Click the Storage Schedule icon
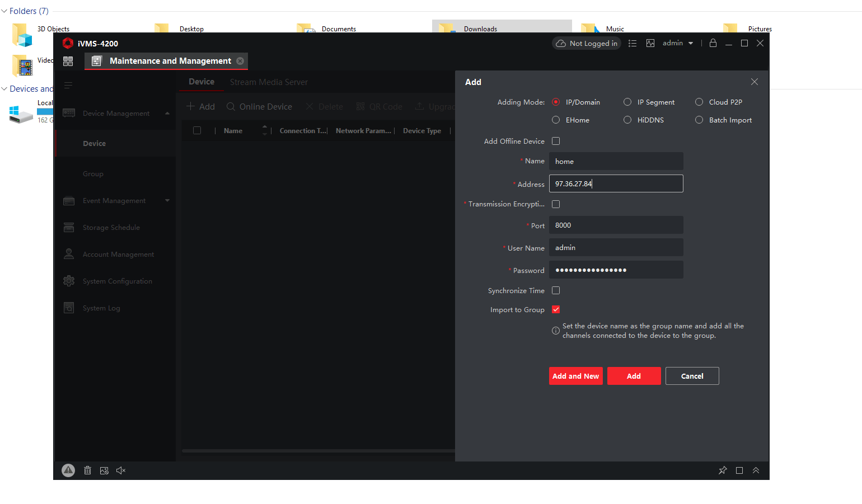 [69, 227]
